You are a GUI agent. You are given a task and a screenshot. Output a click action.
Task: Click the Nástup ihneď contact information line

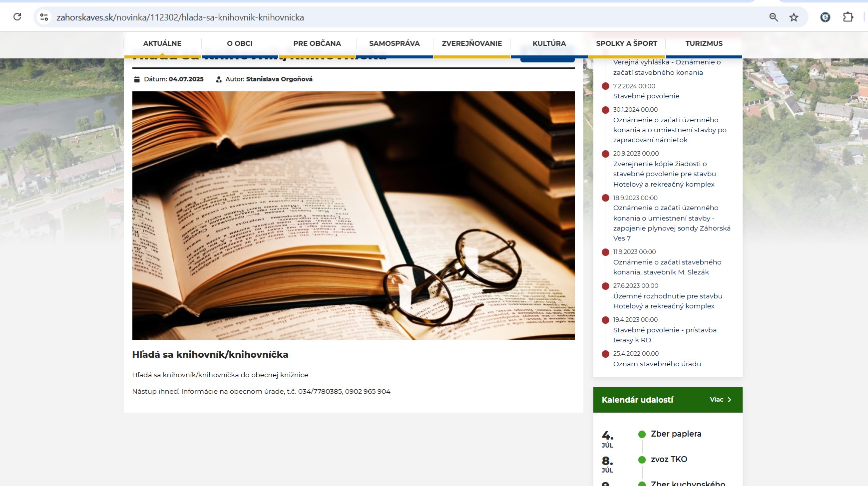[261, 391]
